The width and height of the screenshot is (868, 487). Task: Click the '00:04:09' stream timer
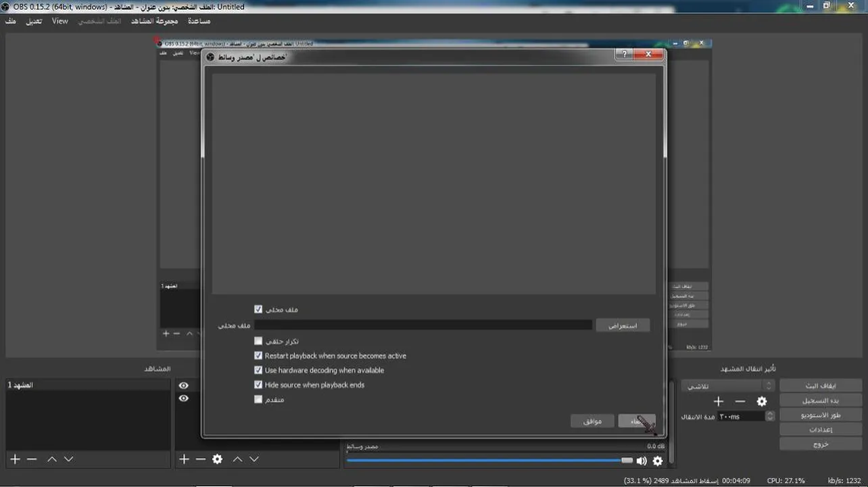tap(736, 481)
